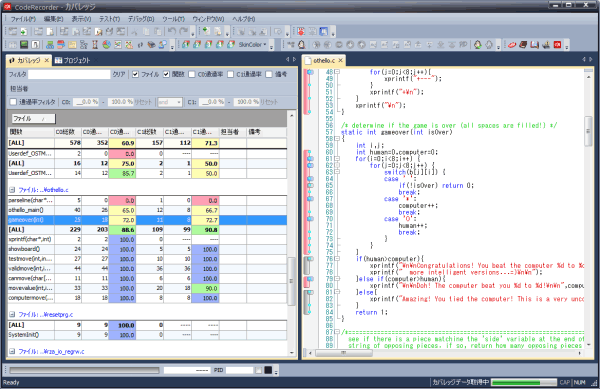Click the blue window layout toolbar icon
The image size is (600, 389).
(x=324, y=31)
